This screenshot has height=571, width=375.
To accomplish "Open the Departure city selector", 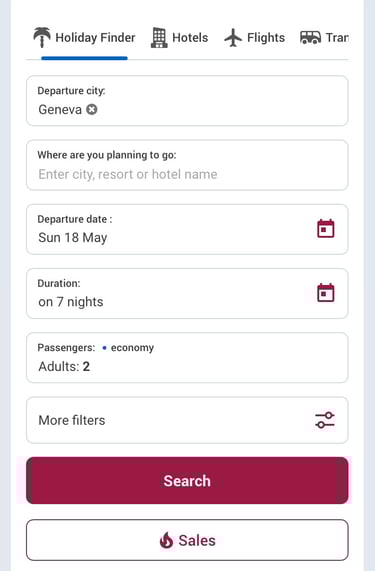I will click(187, 101).
